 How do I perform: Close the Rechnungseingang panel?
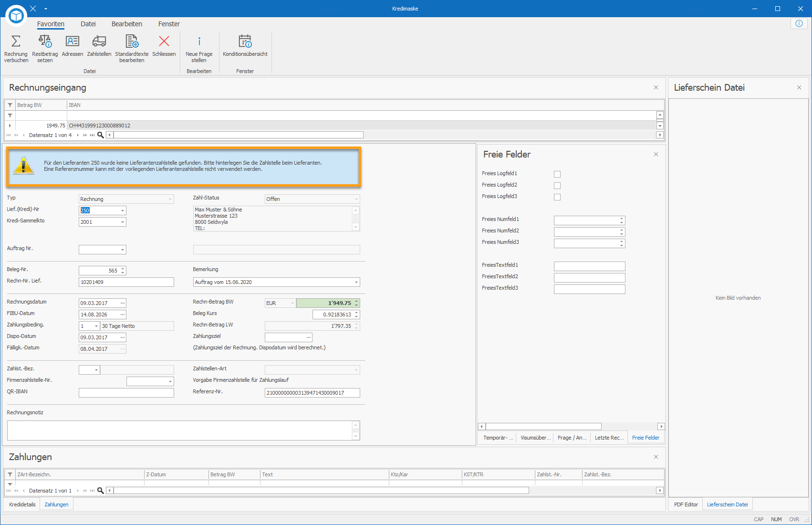[x=656, y=87]
